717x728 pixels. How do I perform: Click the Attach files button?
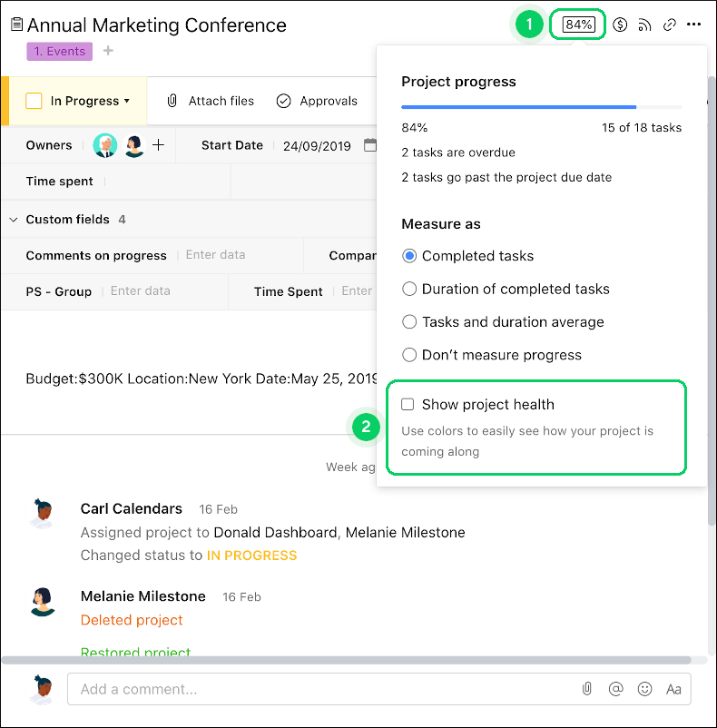[x=211, y=101]
